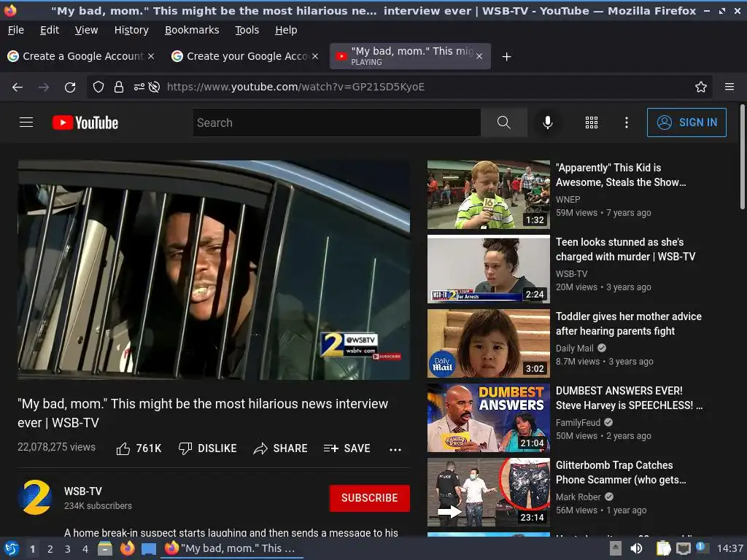Open Firefox application menu
Image resolution: width=747 pixels, height=560 pixels.
click(729, 87)
